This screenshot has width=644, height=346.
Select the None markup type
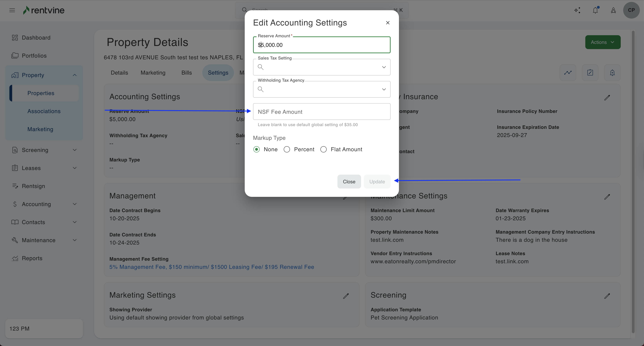coord(257,149)
